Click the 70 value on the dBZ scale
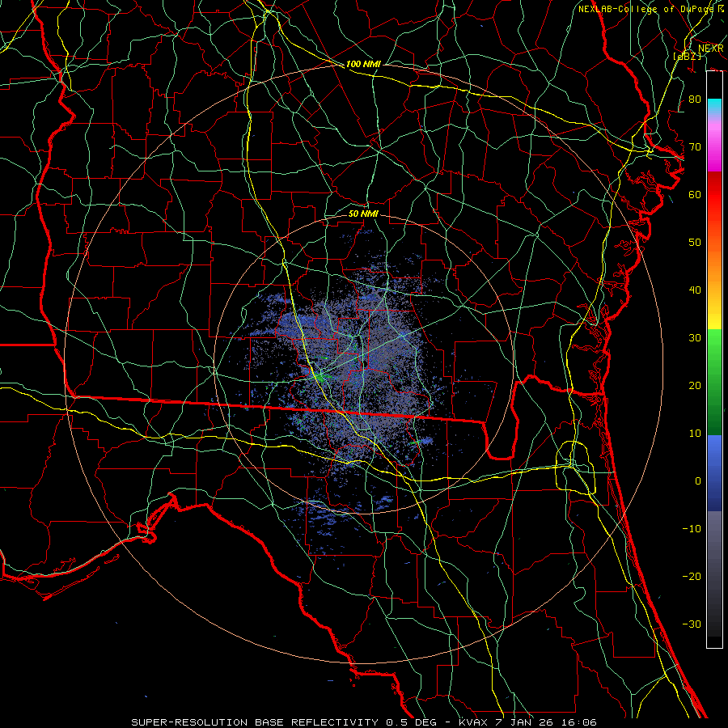Viewport: 728px width, 728px height. point(695,146)
